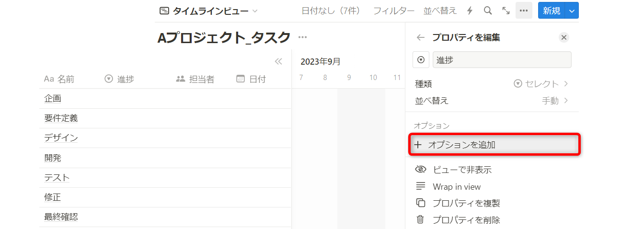Viewport: 644px width, 229px height.
Task: Select プロパティを削除 menu item
Action: coord(466,220)
